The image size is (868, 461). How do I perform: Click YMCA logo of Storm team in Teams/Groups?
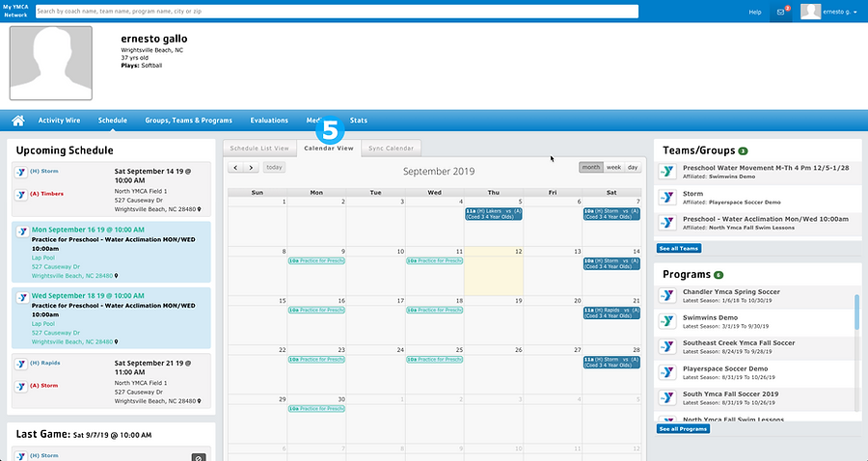click(x=667, y=198)
